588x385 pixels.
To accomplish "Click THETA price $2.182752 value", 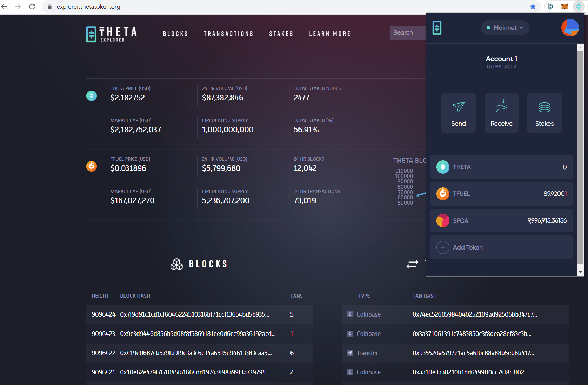I will click(128, 98).
